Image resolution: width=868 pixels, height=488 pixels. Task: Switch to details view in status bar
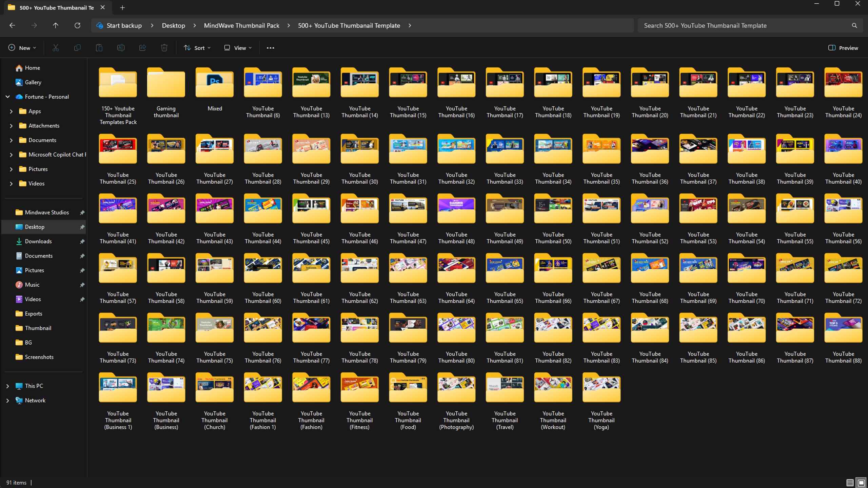850,483
